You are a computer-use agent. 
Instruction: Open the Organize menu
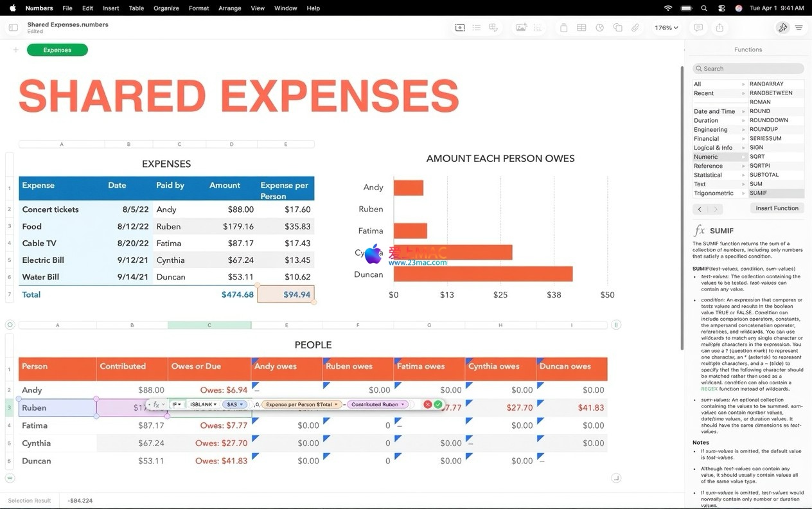coord(166,8)
